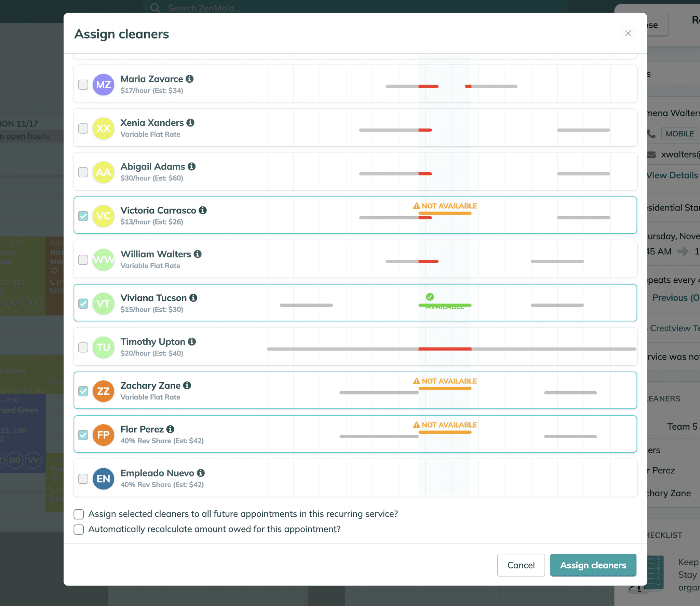This screenshot has height=606, width=700.
Task: Click Empleado Nuevo info icon
Action: (201, 473)
